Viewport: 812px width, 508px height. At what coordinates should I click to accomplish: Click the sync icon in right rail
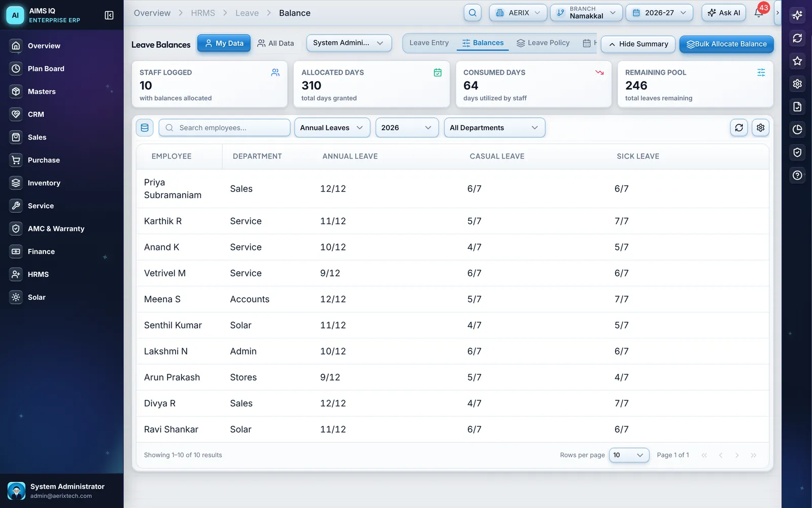pyautogui.click(x=797, y=38)
